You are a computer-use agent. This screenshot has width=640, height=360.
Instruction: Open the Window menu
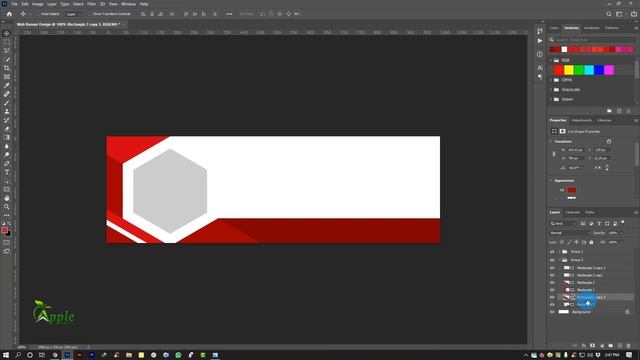[x=128, y=4]
